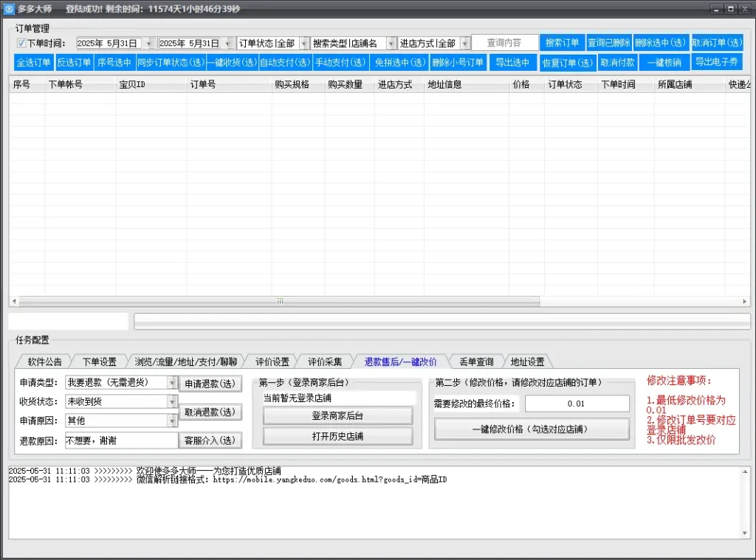Click the 全选订单 button
This screenshot has height=560, width=756.
click(34, 63)
